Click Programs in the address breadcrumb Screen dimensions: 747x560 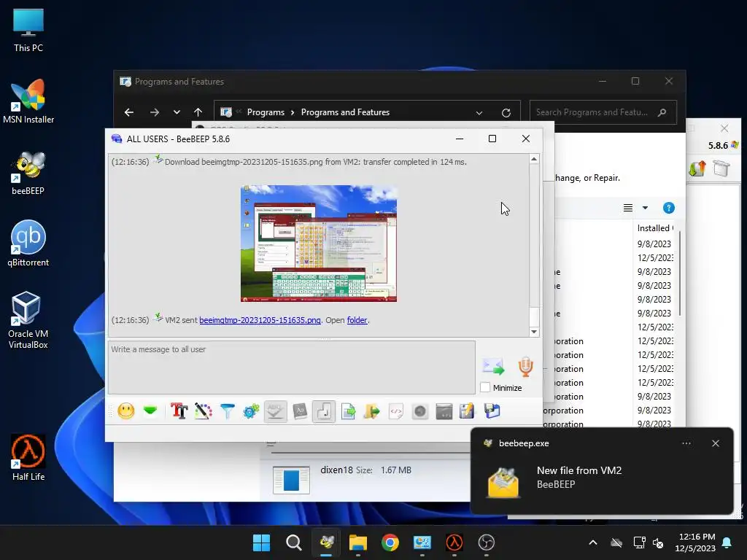[266, 112]
